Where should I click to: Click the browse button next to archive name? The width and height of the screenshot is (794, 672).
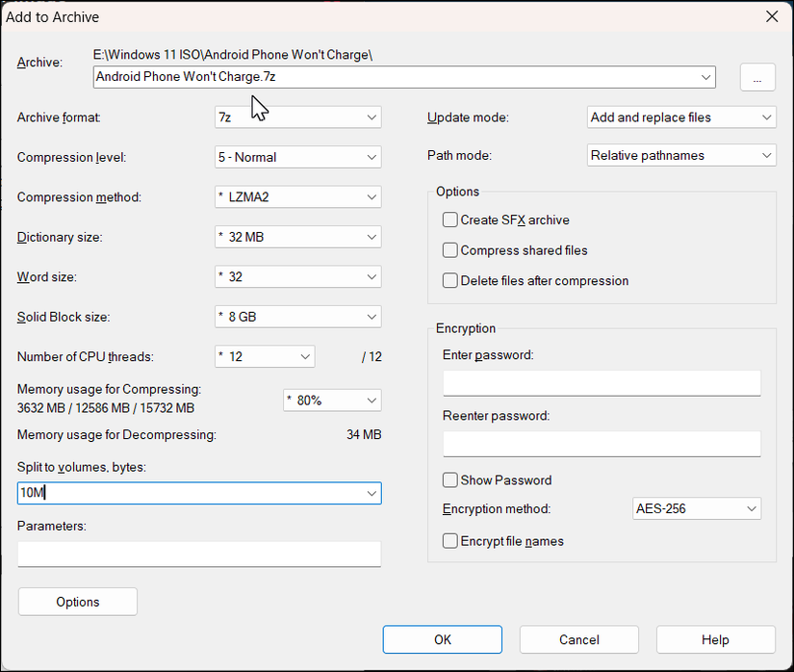click(x=759, y=77)
